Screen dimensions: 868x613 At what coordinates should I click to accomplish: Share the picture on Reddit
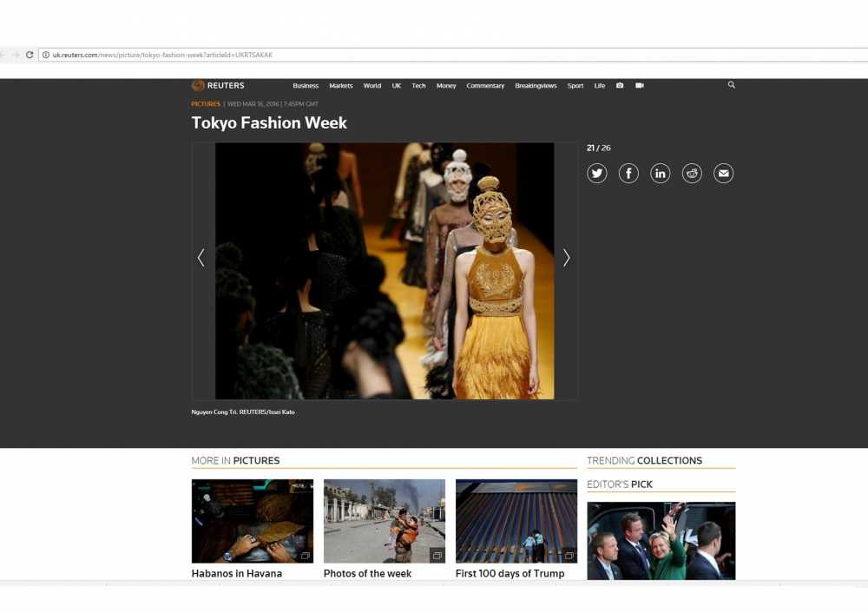(692, 174)
